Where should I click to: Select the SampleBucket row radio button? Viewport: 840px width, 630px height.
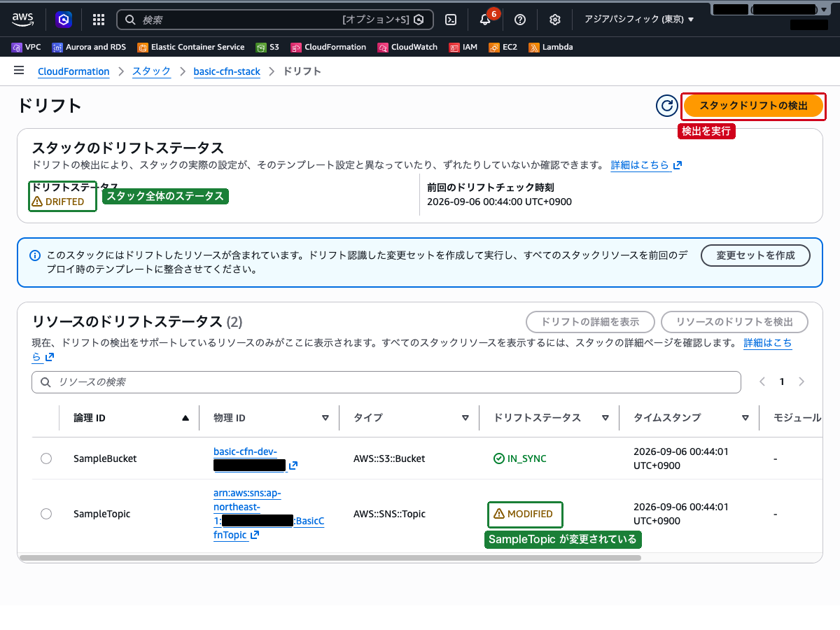[x=46, y=458]
